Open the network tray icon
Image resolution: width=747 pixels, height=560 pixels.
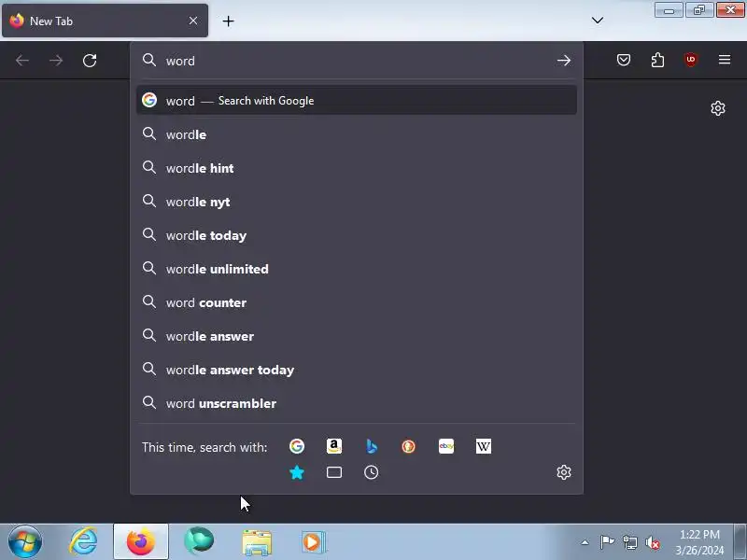(629, 542)
